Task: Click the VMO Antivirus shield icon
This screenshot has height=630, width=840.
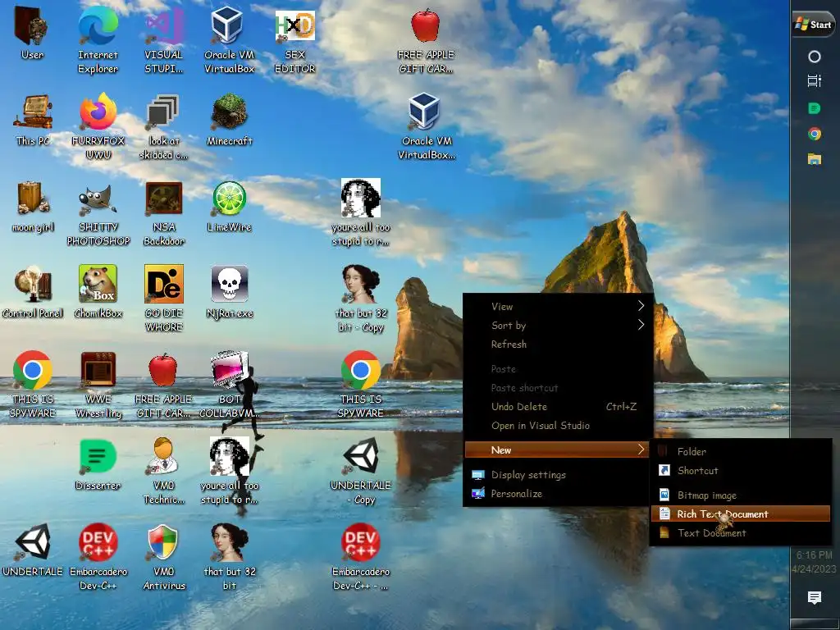Action: point(164,557)
